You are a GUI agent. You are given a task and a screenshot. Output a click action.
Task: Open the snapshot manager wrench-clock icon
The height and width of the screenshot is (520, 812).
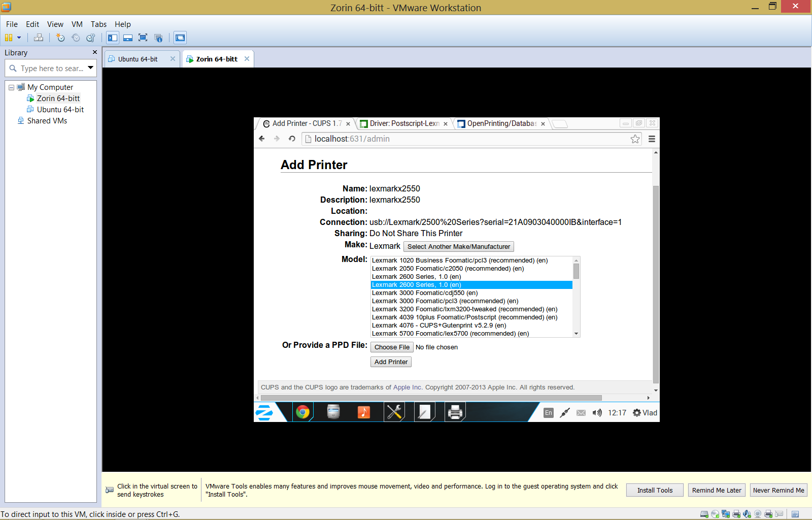point(91,38)
